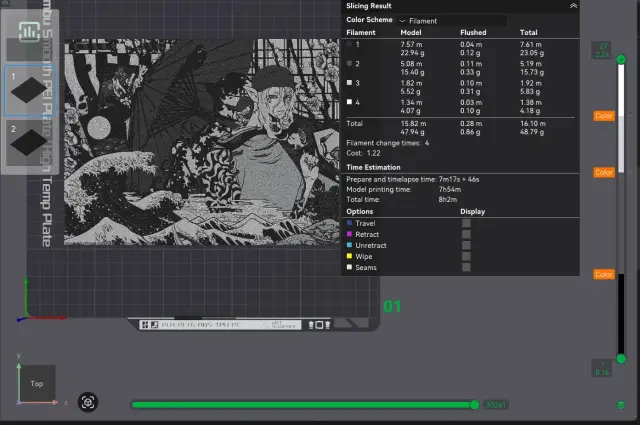Click the 30261 move count label
The width and height of the screenshot is (640, 425).
(496, 405)
